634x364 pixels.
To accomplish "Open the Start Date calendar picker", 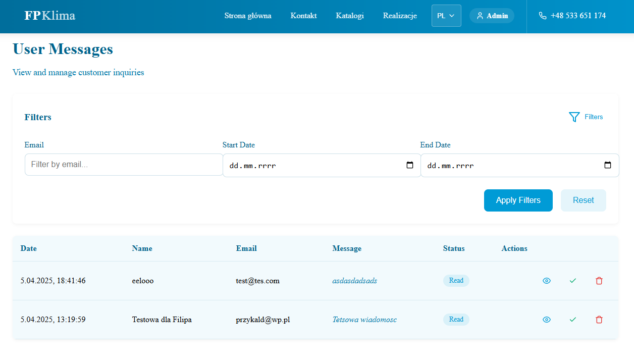I will point(409,165).
